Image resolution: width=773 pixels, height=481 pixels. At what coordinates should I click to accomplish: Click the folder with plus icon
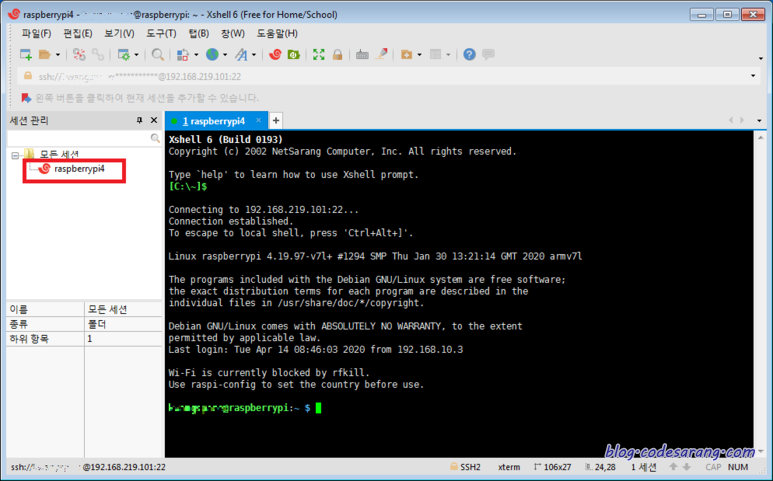407,55
